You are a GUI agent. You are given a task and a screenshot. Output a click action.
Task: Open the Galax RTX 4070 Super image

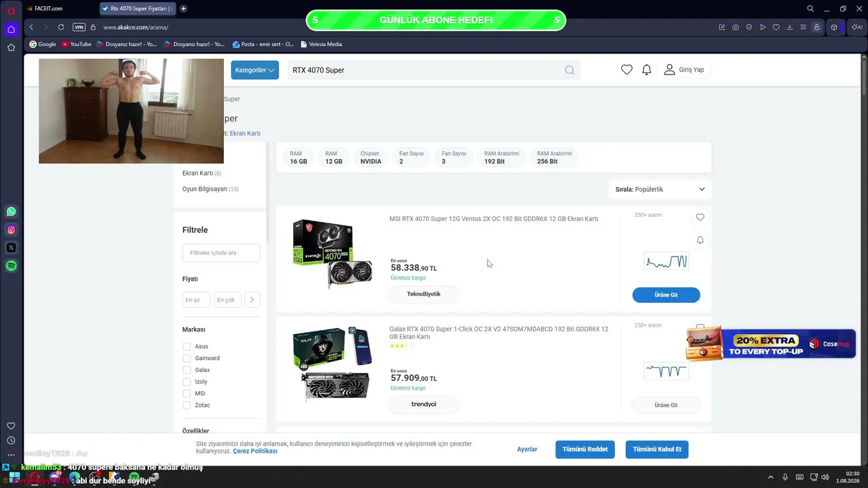(332, 365)
